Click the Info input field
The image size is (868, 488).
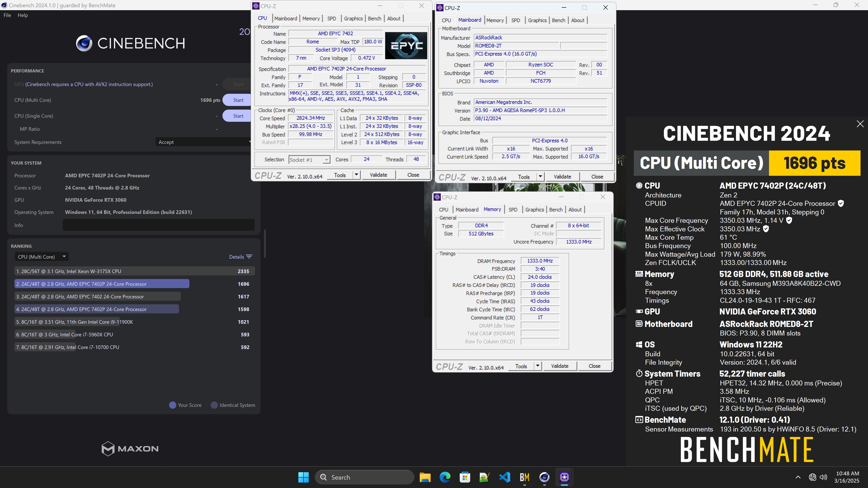point(158,225)
